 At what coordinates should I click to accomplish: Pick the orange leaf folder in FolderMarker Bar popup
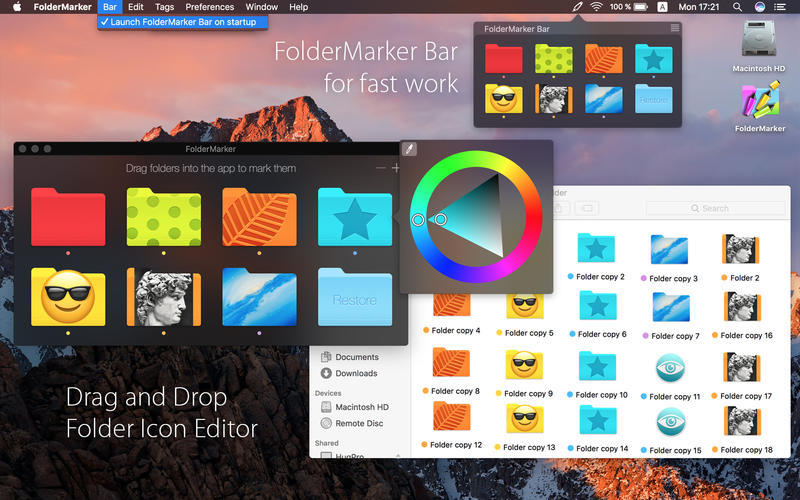point(604,59)
